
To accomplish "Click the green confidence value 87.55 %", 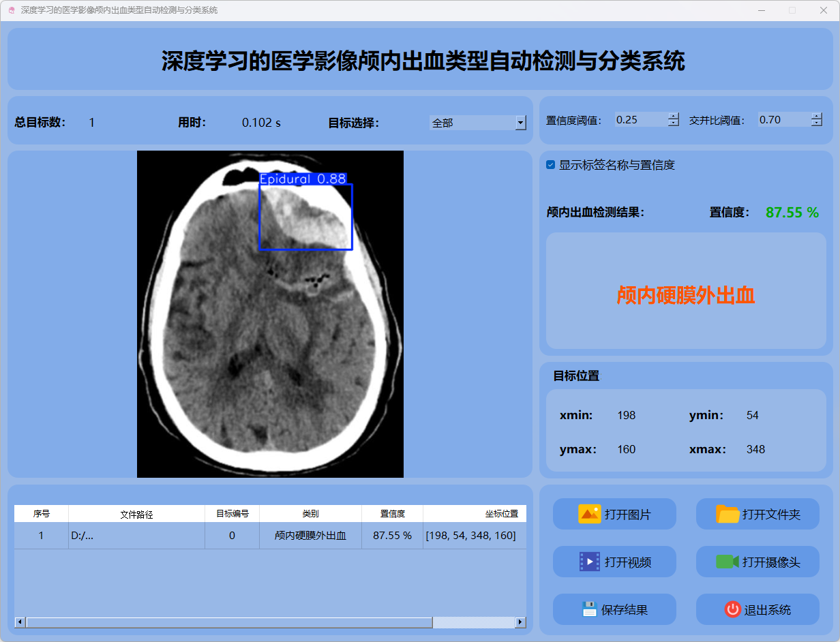I will tap(792, 213).
